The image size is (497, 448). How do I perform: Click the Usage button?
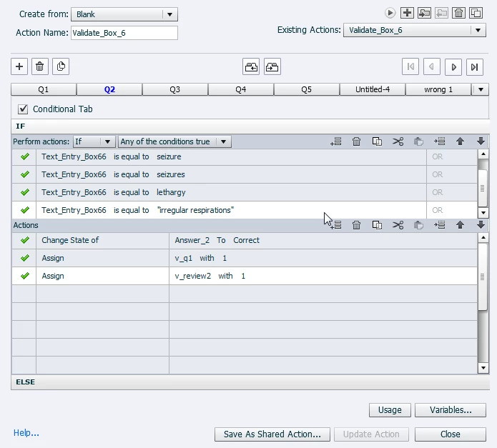(x=390, y=410)
